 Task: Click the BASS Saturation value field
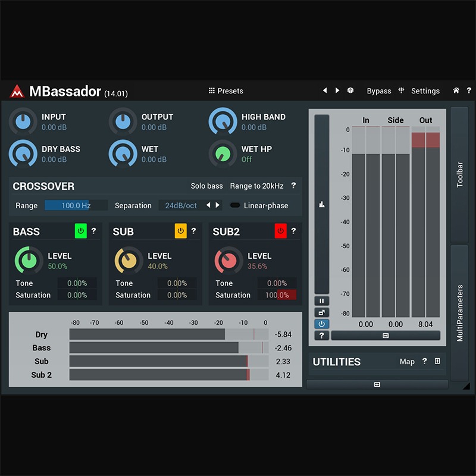coord(77,295)
